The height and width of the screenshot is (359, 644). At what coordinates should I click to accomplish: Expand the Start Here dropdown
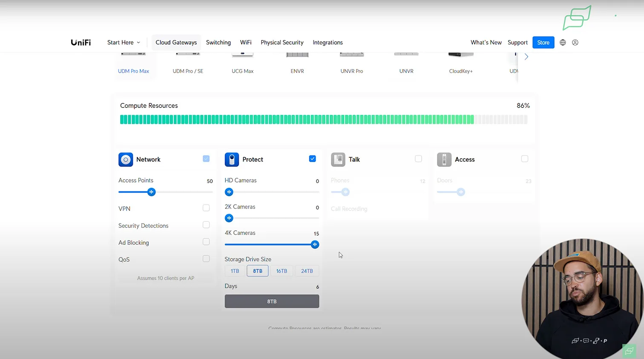124,43
